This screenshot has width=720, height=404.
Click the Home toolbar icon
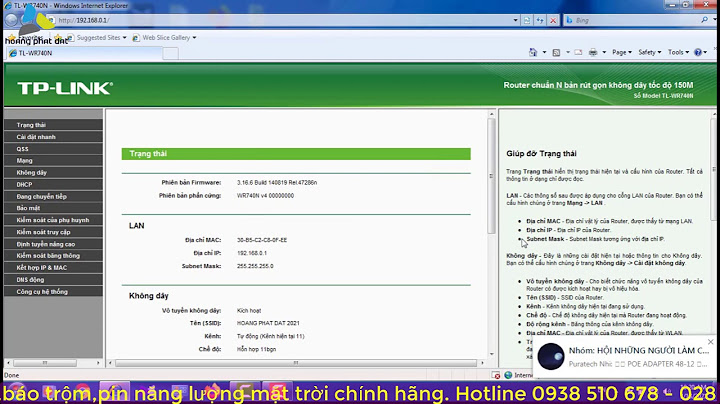coord(533,52)
